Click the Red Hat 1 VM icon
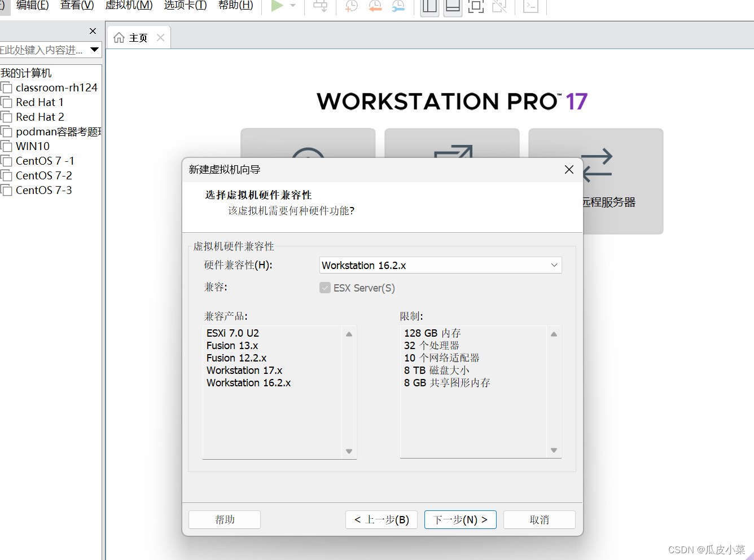Viewport: 754px width, 560px height. (6, 103)
